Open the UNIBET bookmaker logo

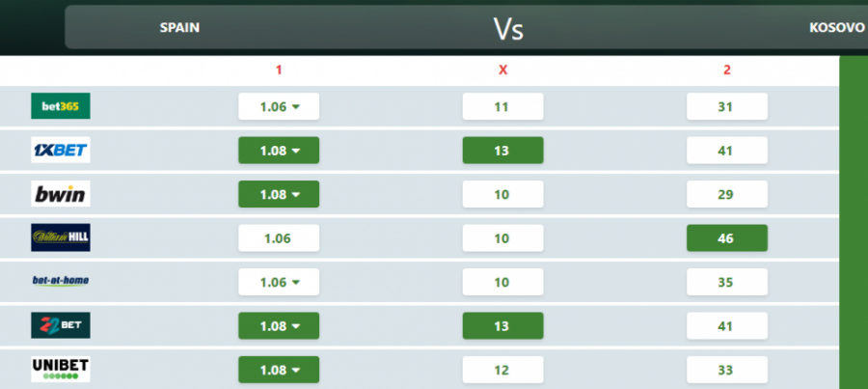(61, 369)
